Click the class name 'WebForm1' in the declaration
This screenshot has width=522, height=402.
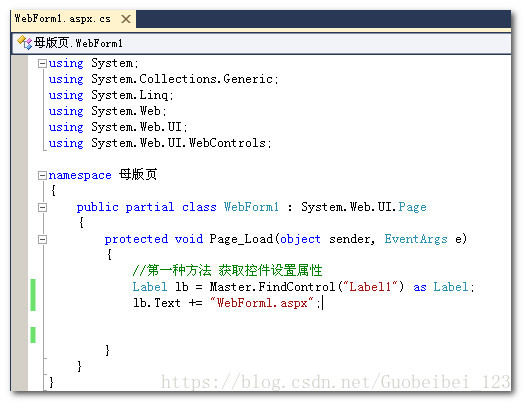[251, 207]
